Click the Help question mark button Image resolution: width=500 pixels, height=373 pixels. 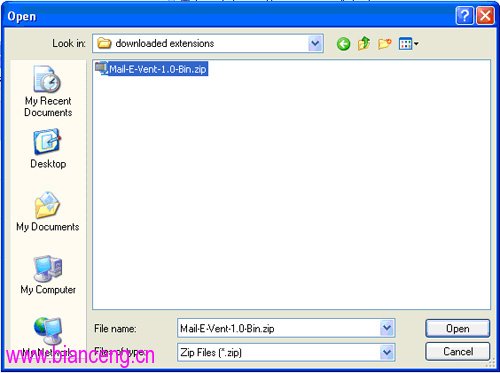(464, 16)
